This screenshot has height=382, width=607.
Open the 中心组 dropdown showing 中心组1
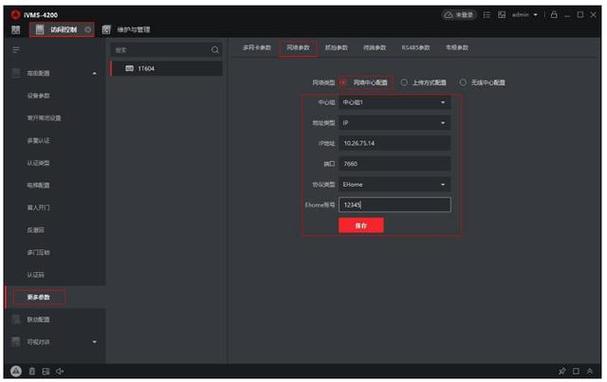394,103
